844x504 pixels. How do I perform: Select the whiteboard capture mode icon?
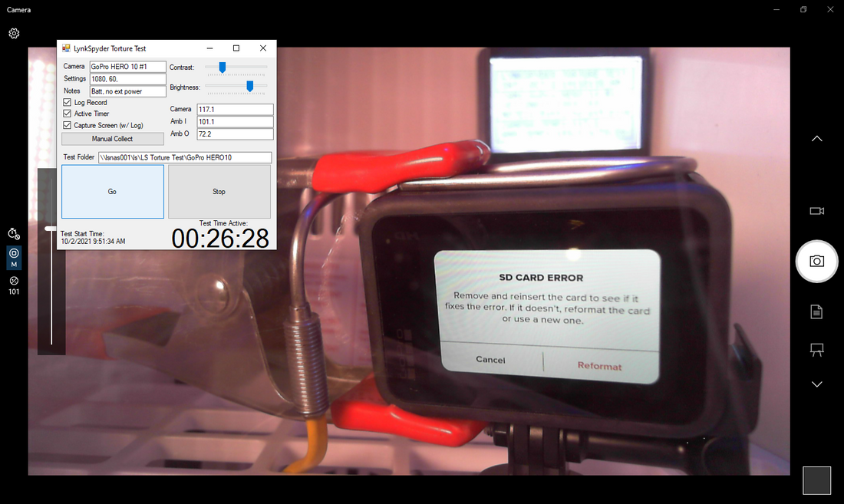click(x=816, y=349)
